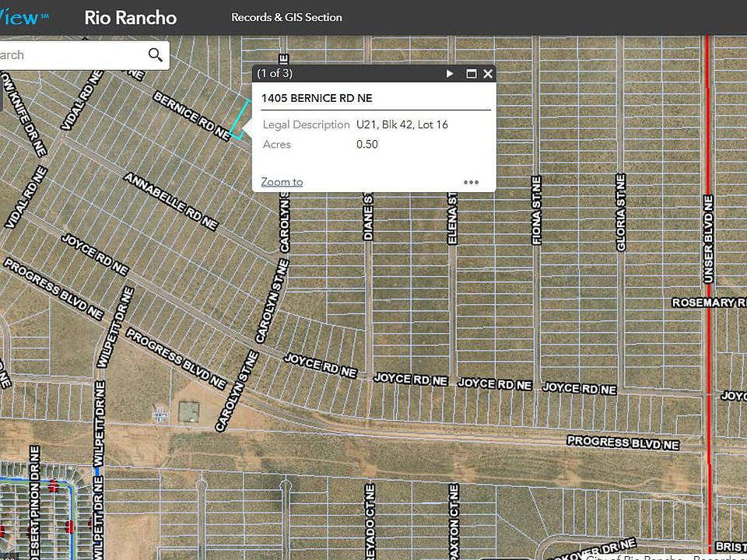Image resolution: width=747 pixels, height=560 pixels.
Task: Focus the address search input box
Action: pos(70,55)
